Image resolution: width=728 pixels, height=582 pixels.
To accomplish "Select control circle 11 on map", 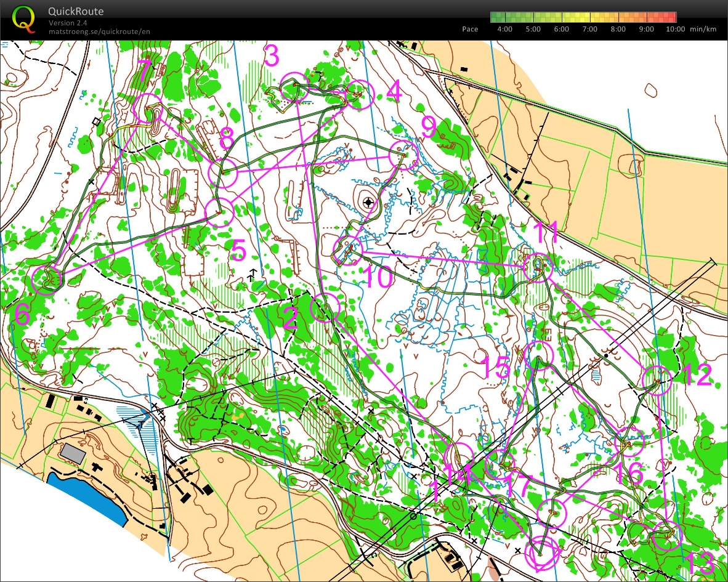I will pyautogui.click(x=538, y=267).
